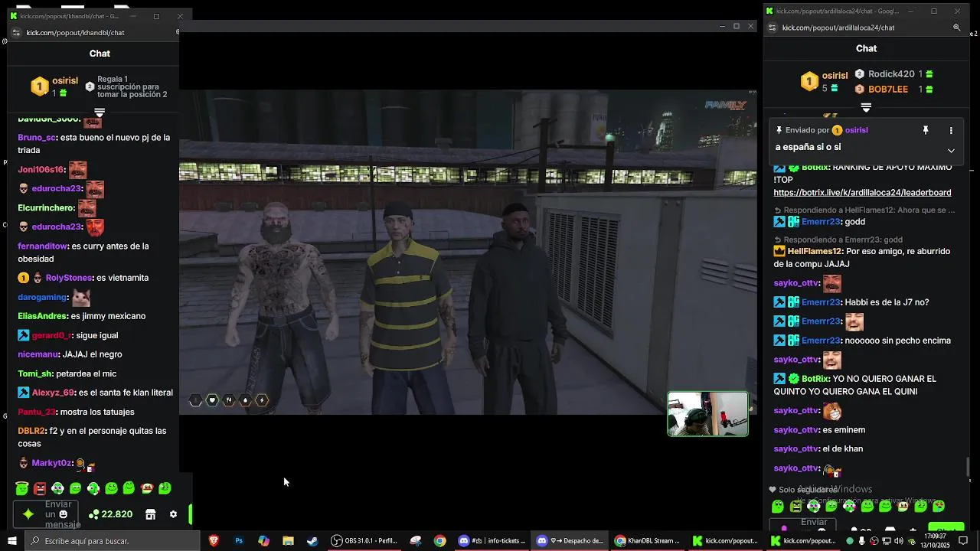Viewport: 980px width, 551px height.
Task: Click the heart HUD icon in game
Action: 212,400
